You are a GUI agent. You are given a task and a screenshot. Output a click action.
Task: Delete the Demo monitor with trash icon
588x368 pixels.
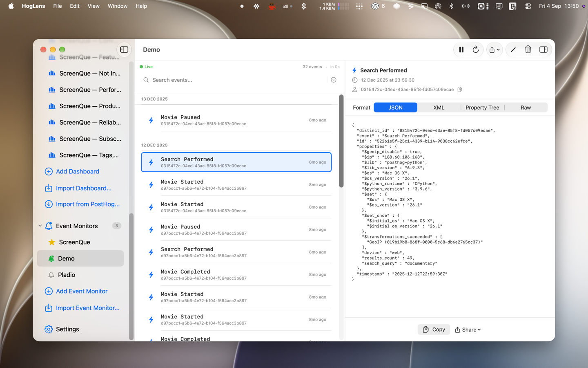click(528, 49)
